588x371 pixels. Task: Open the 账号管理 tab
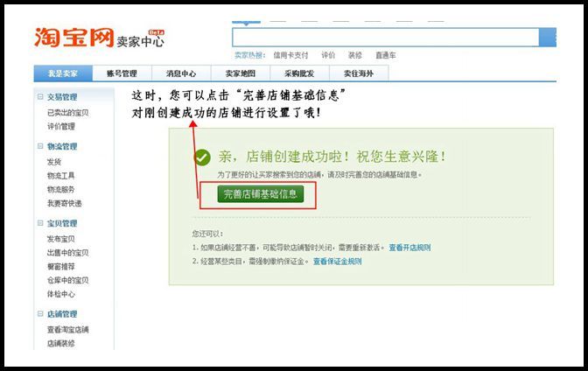coord(122,73)
